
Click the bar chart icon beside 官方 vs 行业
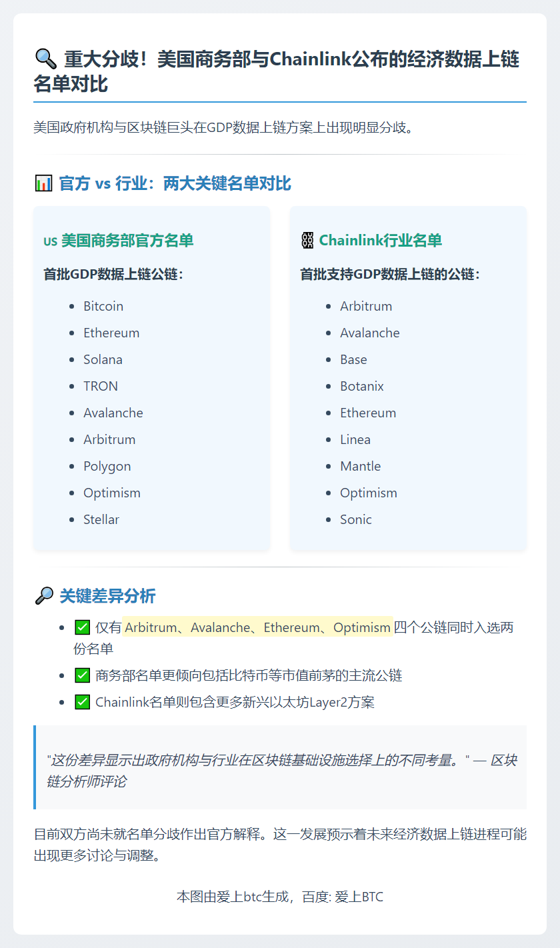(x=43, y=183)
